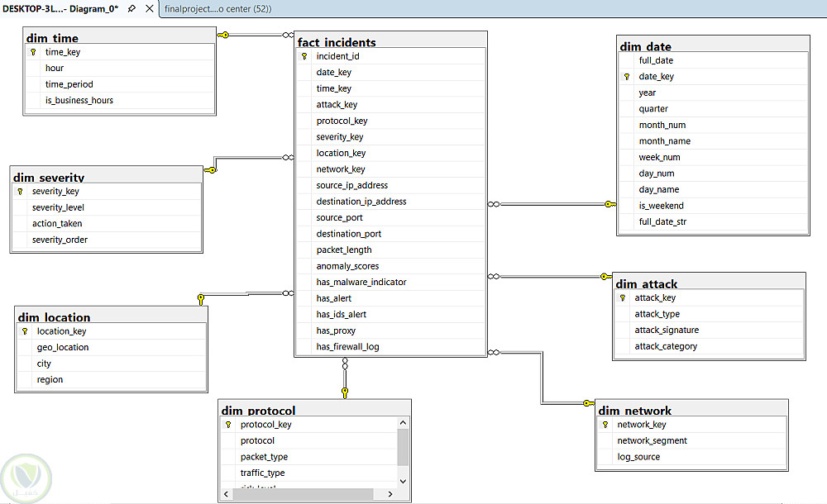Click key icon next to location_key
827x504 pixels.
tap(25, 331)
